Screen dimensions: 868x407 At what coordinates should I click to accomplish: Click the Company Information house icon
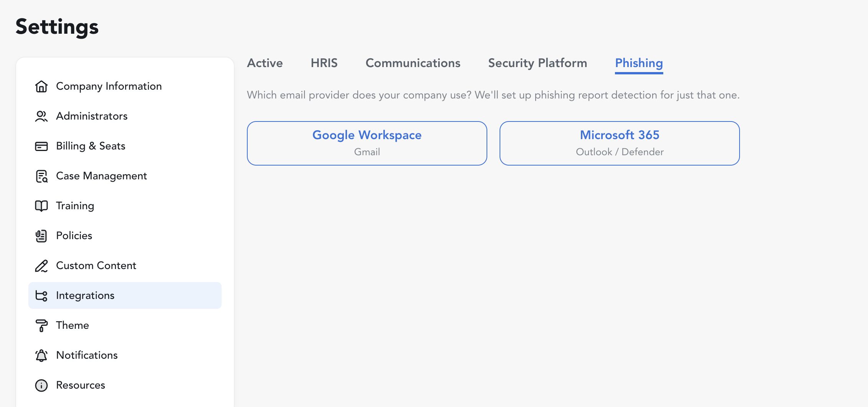(41, 86)
